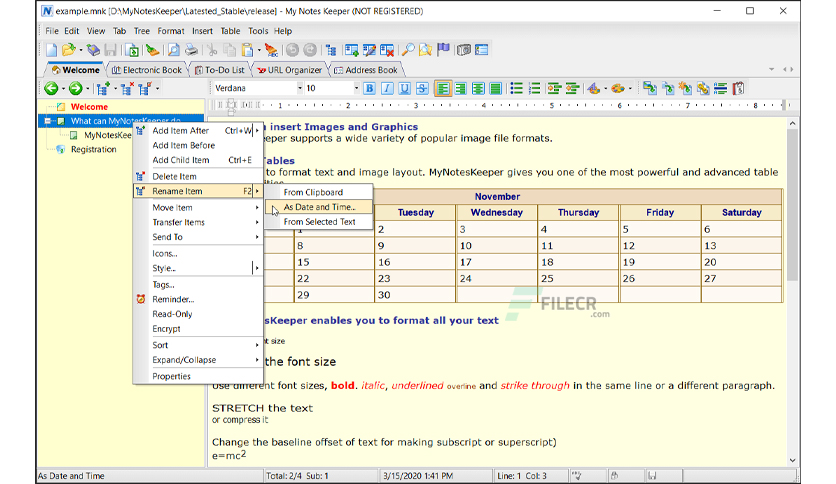The width and height of the screenshot is (836, 484).
Task: Select 'From Selected Text' rename option
Action: pyautogui.click(x=319, y=222)
